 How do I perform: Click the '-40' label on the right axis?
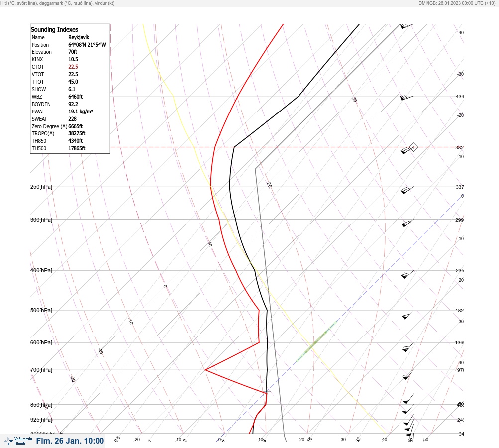460,32
